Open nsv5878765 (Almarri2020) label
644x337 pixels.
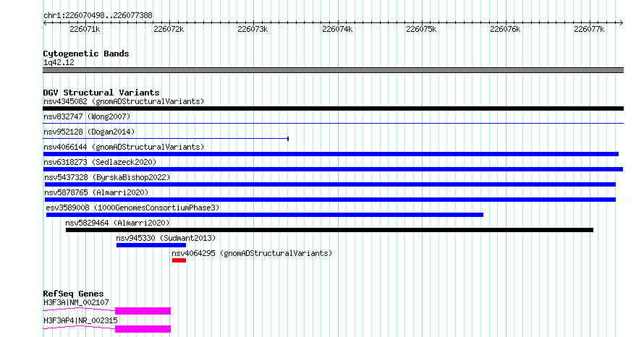point(96,192)
